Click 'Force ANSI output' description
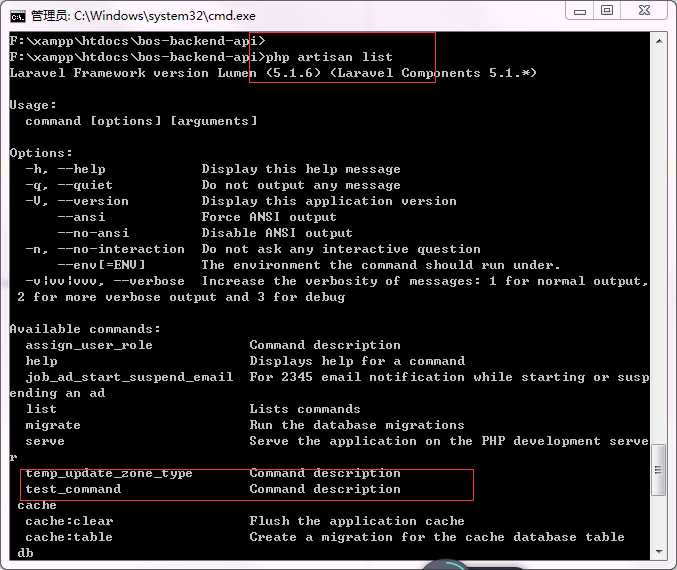 [x=269, y=217]
